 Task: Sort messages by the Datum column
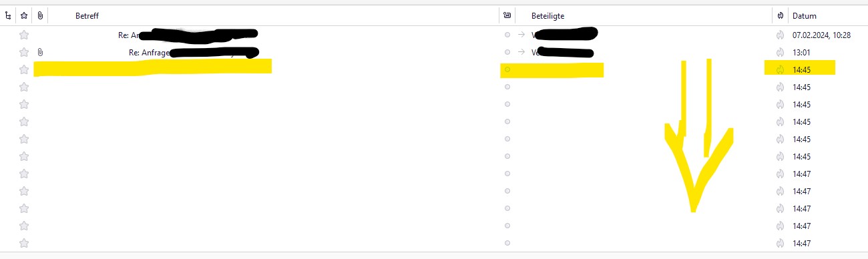click(804, 15)
